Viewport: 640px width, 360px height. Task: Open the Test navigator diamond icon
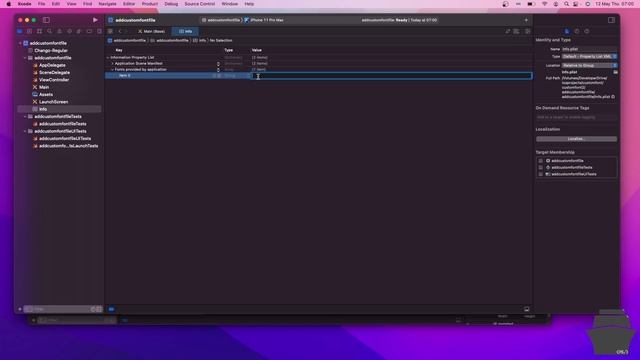pos(69,31)
